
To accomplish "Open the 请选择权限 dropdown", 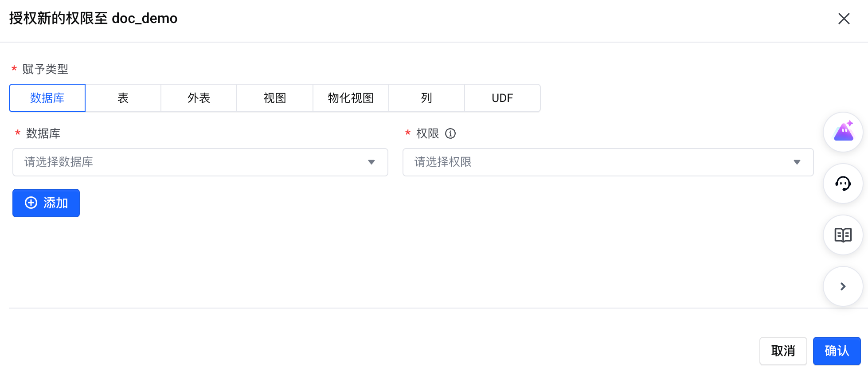I will click(x=608, y=162).
